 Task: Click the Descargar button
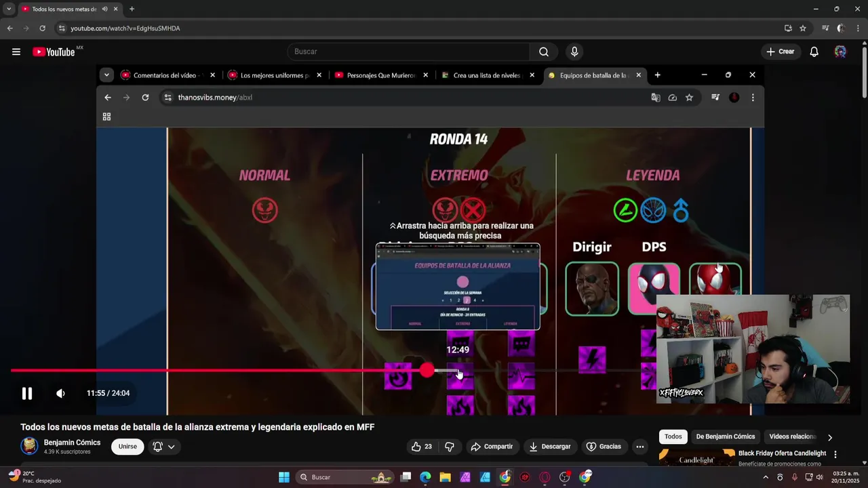550,447
